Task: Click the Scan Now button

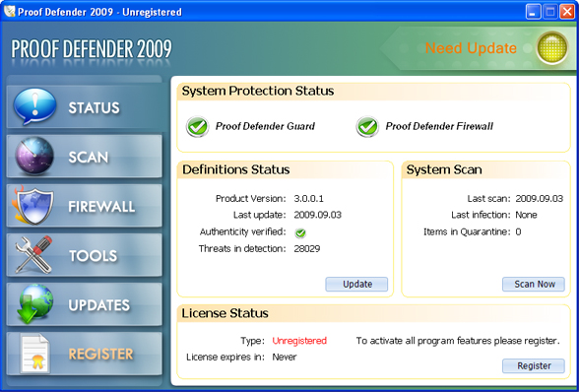Action: [x=534, y=284]
